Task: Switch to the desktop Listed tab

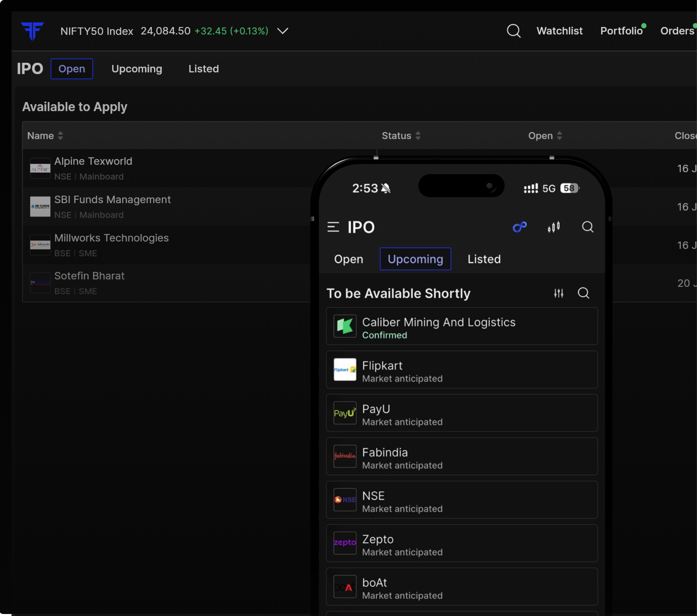Action: [204, 69]
